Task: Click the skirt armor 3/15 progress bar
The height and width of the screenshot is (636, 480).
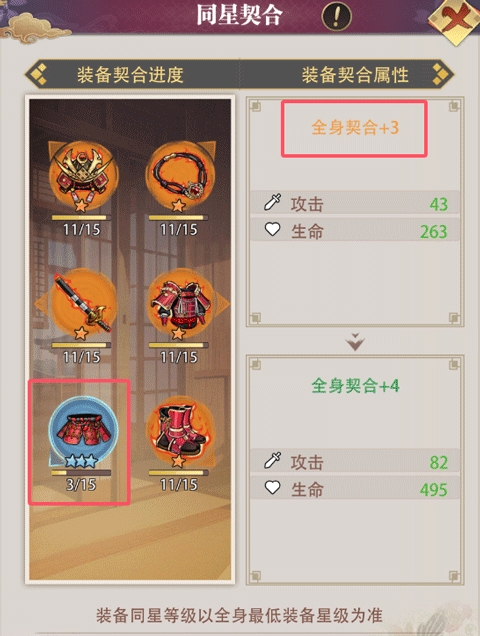Action: pos(81,473)
